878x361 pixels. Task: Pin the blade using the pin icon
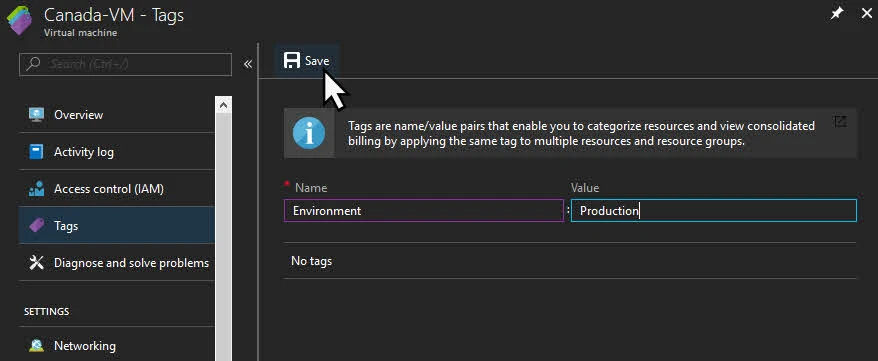837,14
